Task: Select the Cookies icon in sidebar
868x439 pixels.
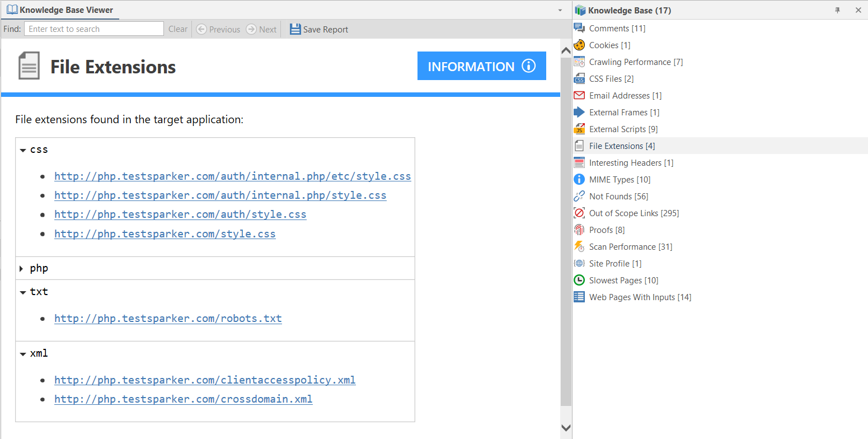Action: coord(579,44)
